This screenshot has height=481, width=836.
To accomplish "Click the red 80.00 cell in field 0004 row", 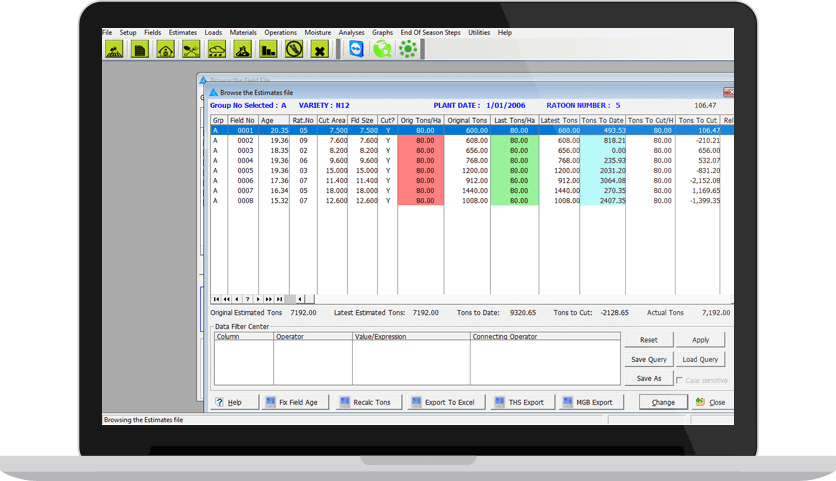I will pos(421,161).
